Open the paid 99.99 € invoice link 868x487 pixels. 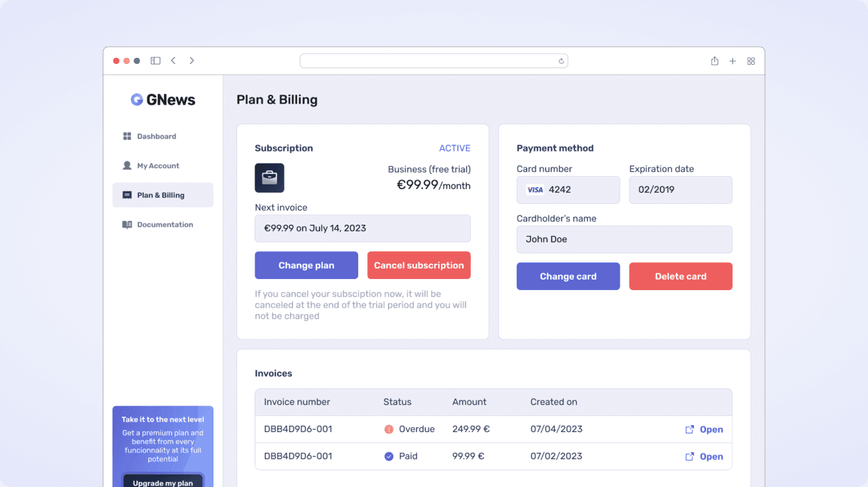[x=704, y=456]
